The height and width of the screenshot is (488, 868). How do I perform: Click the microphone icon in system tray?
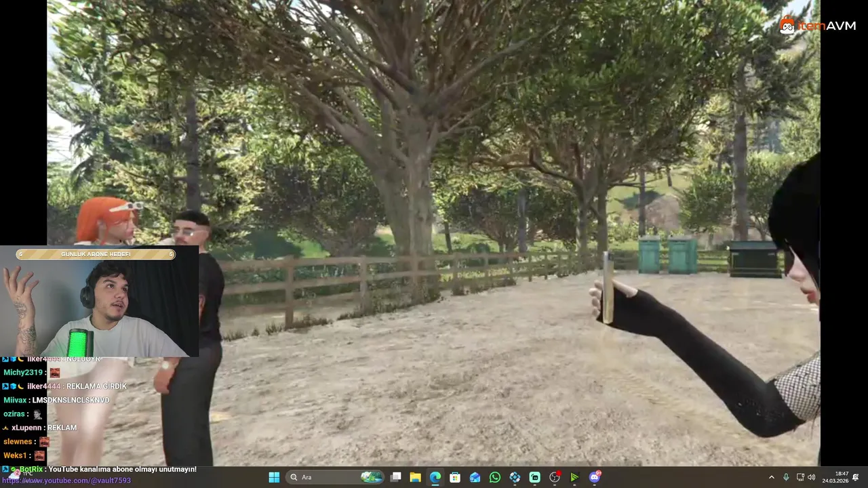coord(786,477)
